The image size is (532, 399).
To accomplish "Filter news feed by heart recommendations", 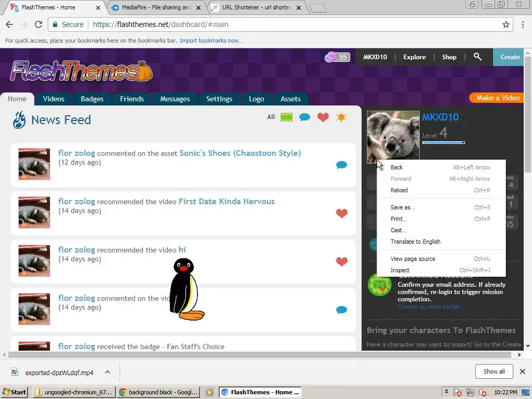I will (x=323, y=117).
